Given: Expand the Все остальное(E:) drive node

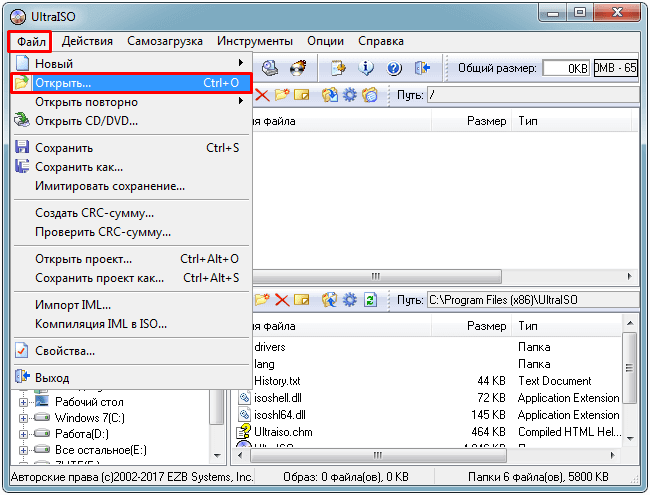Looking at the screenshot, I should [24, 451].
